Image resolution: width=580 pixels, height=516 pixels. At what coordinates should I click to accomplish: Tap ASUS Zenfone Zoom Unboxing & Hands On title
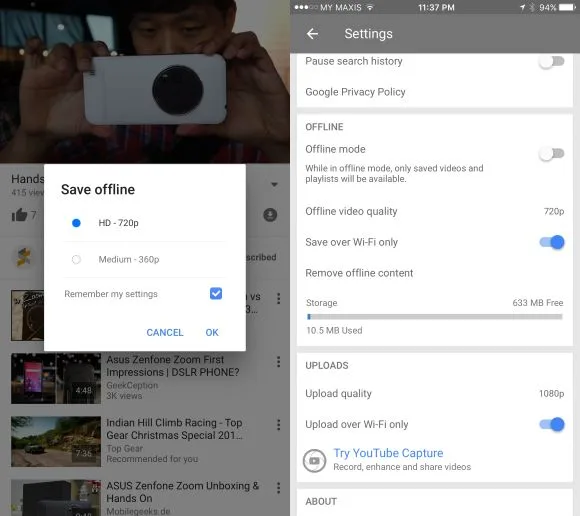tap(183, 492)
